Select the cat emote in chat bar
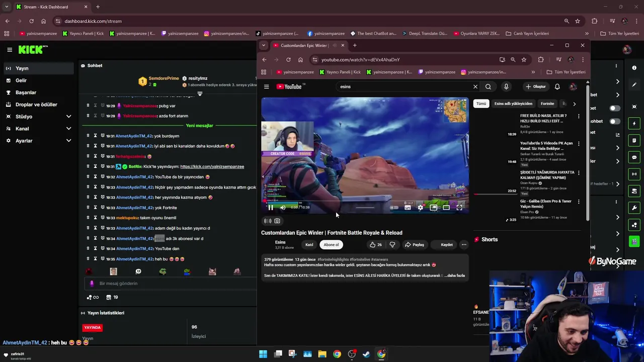Image resolution: width=644 pixels, height=362 pixels. point(212,271)
